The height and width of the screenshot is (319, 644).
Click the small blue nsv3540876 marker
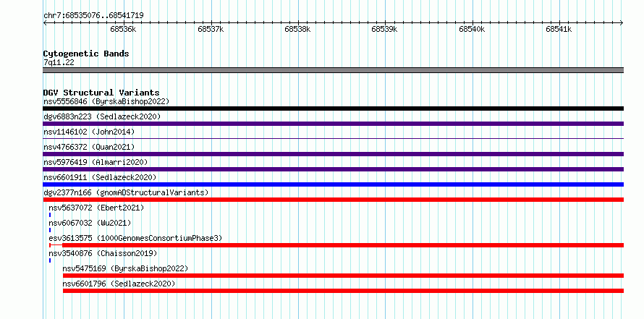(50, 260)
